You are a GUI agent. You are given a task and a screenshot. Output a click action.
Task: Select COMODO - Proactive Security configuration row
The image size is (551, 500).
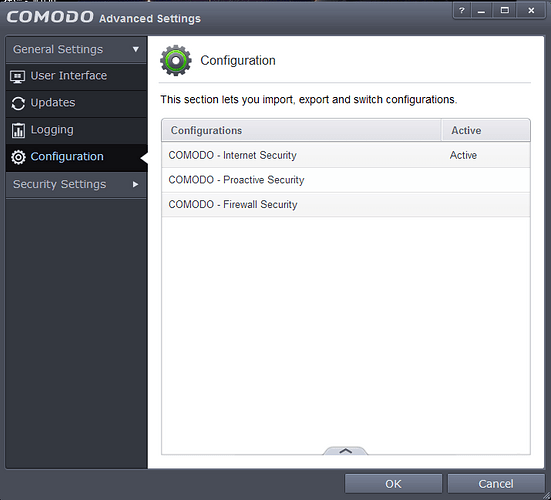coord(346,180)
